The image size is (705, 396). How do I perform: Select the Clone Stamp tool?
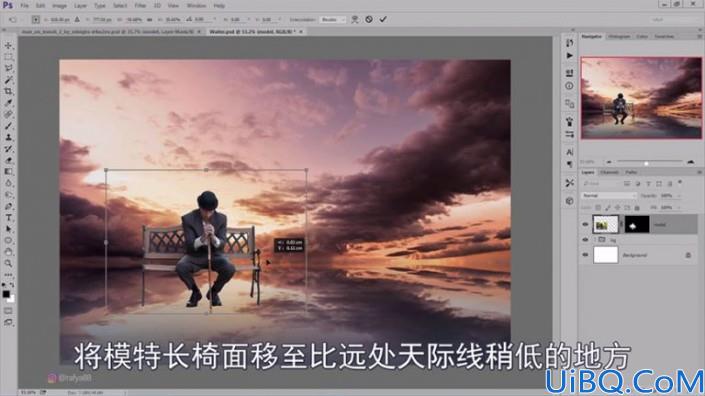tap(9, 137)
